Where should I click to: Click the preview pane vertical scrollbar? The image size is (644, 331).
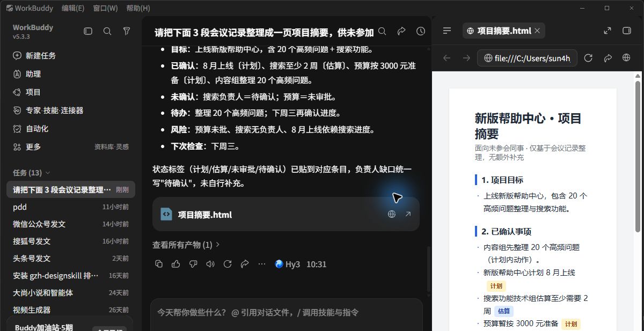[638, 157]
